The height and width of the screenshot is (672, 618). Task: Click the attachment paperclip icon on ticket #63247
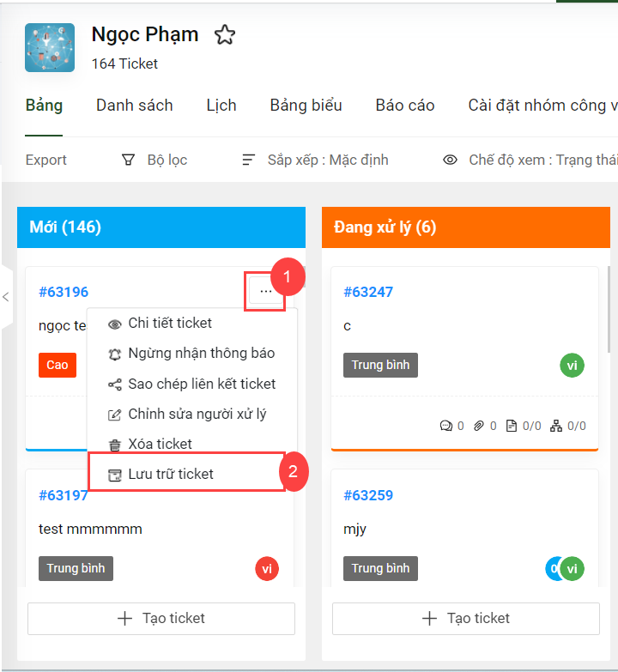pos(479,426)
